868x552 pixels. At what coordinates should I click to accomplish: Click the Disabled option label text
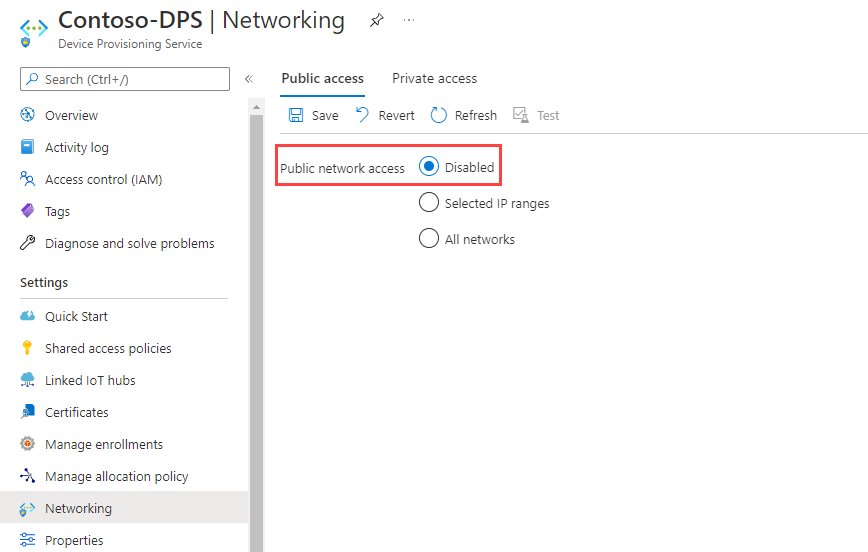pyautogui.click(x=469, y=167)
